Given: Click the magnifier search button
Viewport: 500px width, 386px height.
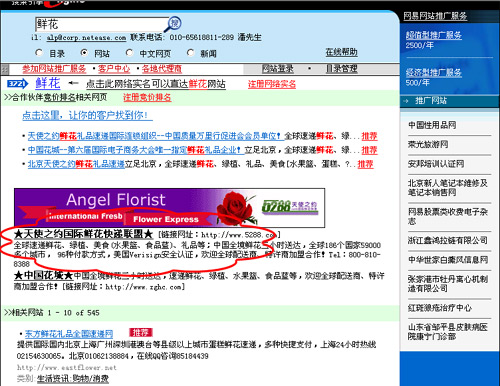Looking at the screenshot, I should pos(173,24).
